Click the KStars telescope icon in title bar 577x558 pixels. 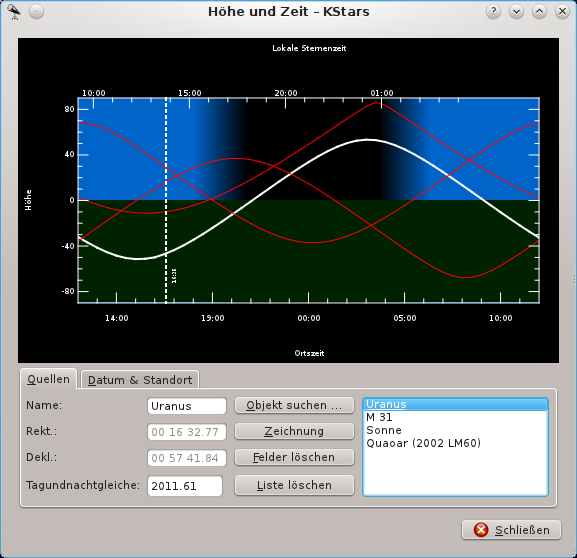point(14,12)
